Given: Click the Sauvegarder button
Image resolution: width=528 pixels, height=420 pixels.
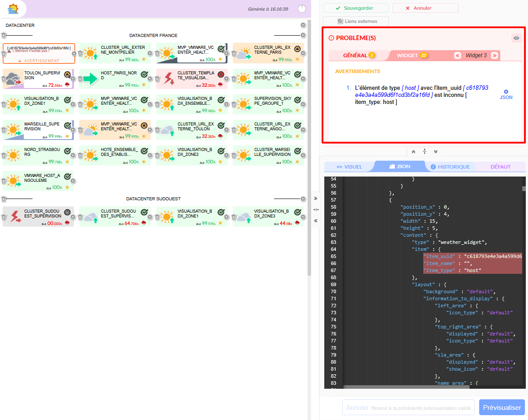Looking at the screenshot, I should (x=356, y=8).
